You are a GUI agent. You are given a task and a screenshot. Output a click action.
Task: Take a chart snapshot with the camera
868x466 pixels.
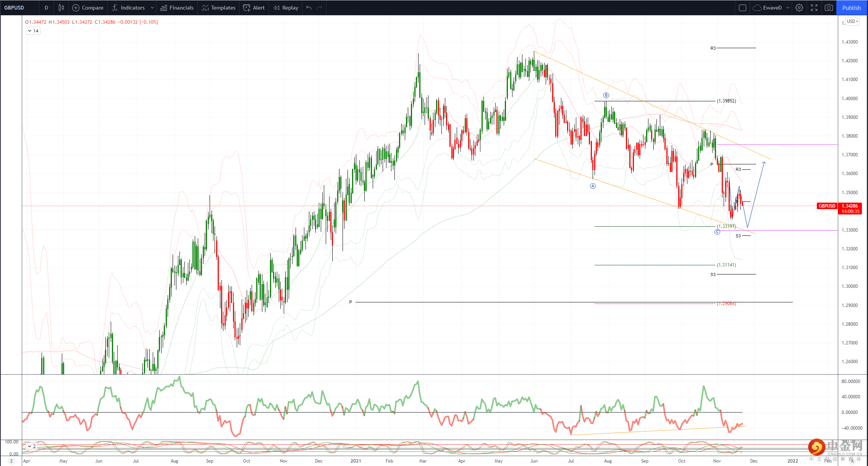(x=829, y=8)
